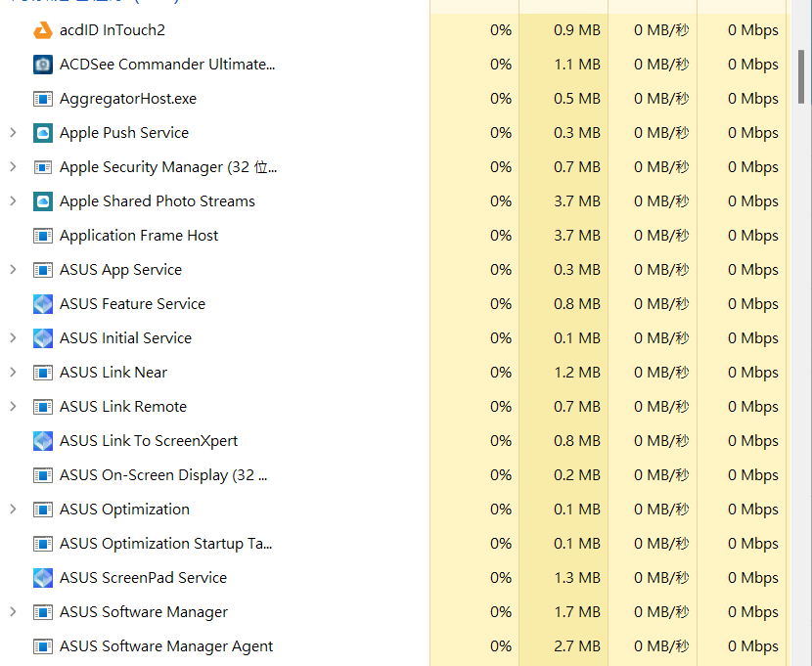The height and width of the screenshot is (666, 812).
Task: Click the 1.2 MB memory value
Action: point(577,373)
